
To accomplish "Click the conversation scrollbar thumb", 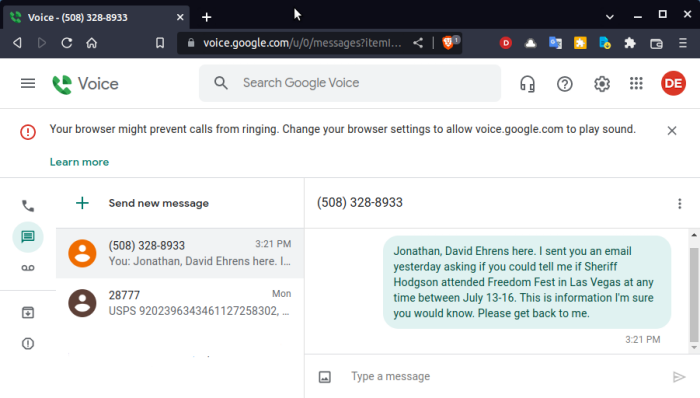I will pos(694,294).
